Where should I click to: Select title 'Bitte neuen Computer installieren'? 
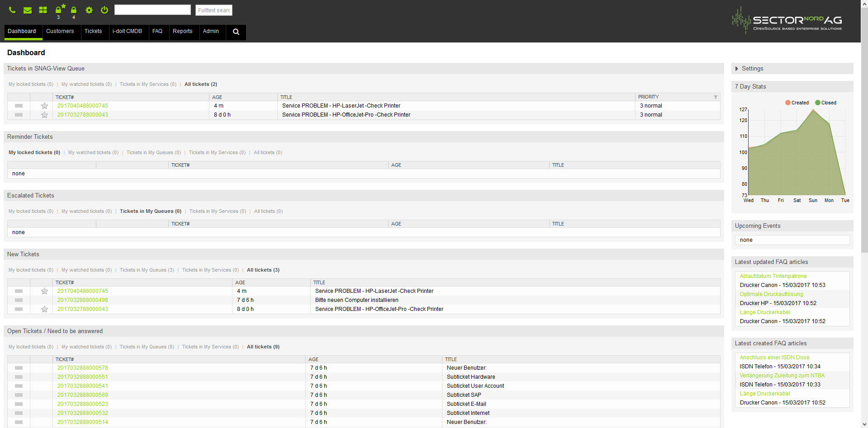(x=357, y=300)
